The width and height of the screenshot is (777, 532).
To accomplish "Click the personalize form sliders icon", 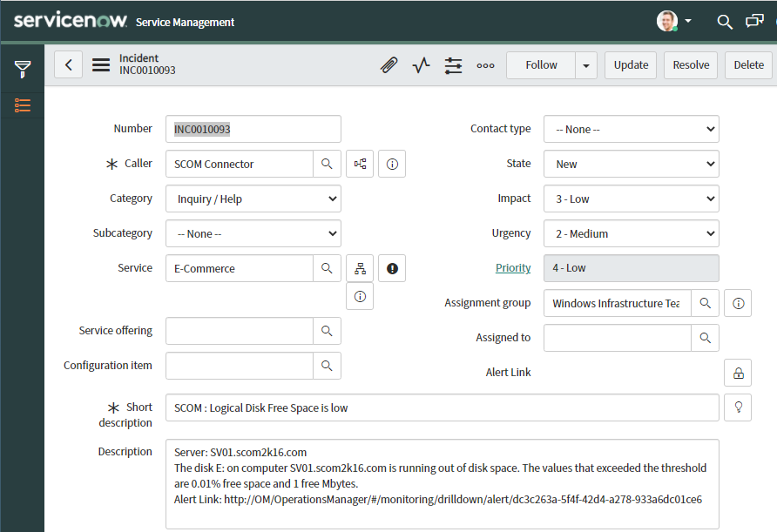I will [x=454, y=65].
